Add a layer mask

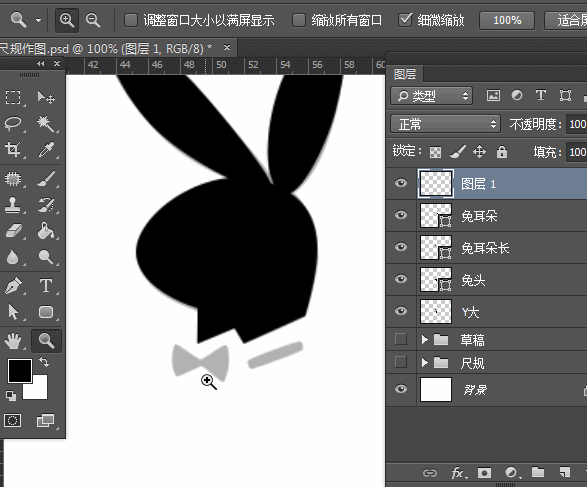tap(484, 473)
